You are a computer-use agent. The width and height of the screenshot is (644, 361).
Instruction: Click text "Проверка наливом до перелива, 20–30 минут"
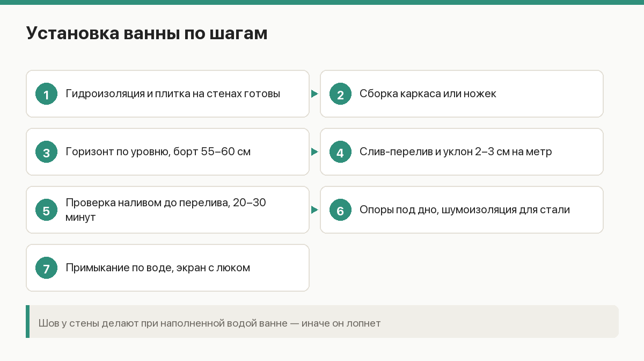(x=166, y=210)
